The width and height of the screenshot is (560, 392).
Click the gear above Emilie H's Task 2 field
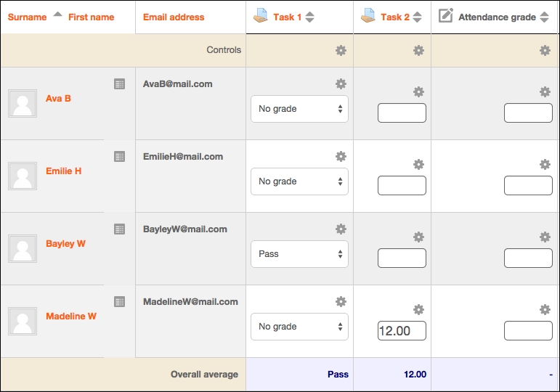(x=418, y=165)
